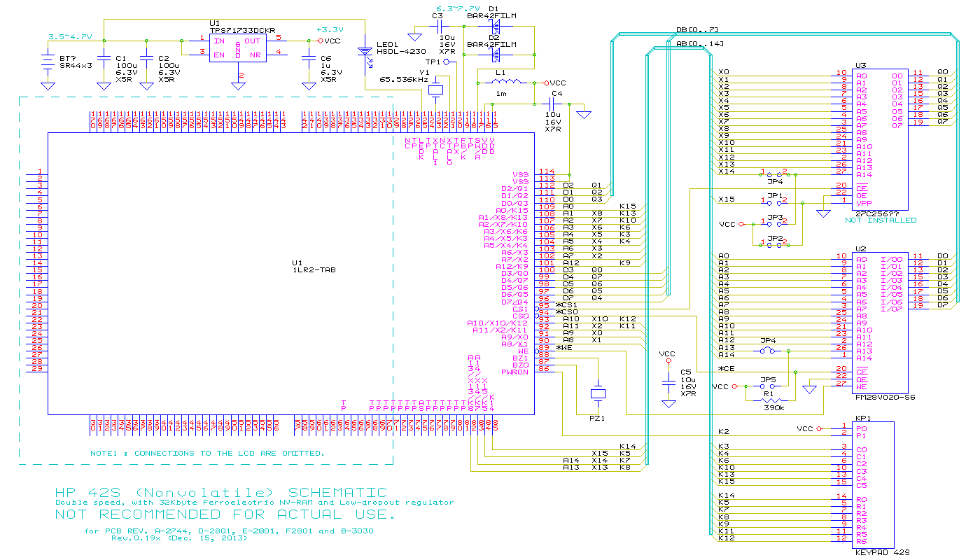Click the TPS71733DCKR regulator block
Viewport: 980px width, 560px height.
238,48
